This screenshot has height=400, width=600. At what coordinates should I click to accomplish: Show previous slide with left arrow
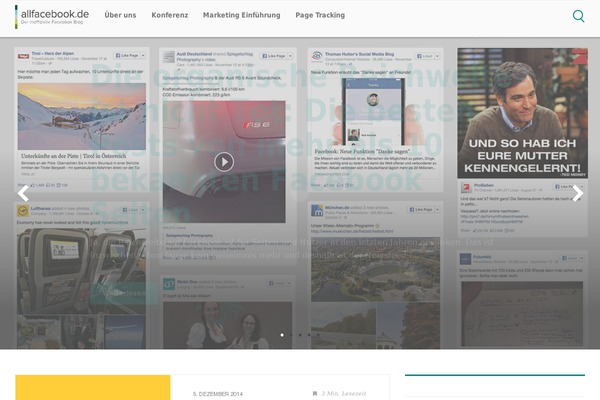[23, 193]
